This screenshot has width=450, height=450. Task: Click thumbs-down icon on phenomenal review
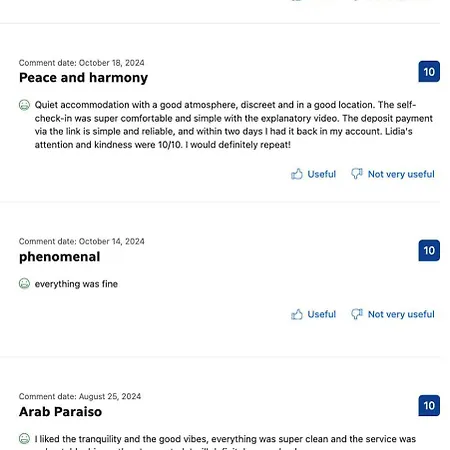(x=357, y=314)
